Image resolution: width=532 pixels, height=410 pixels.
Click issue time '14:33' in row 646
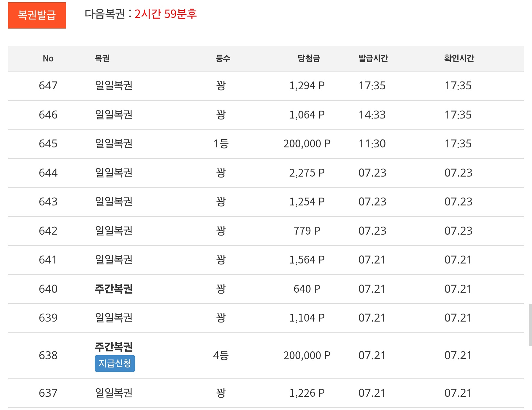coord(372,115)
